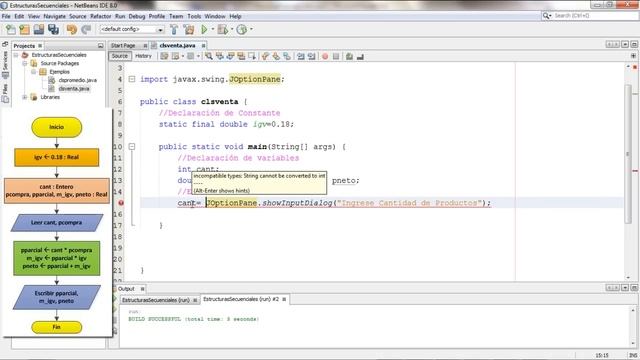
Task: Collapse the import fold on line 4
Action: (132, 79)
